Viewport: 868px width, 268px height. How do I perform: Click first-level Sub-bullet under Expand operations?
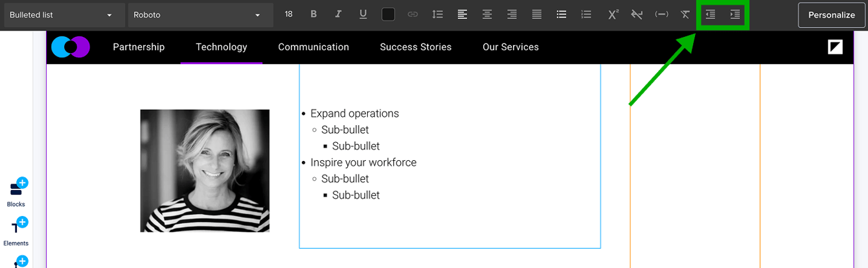pyautogui.click(x=345, y=130)
